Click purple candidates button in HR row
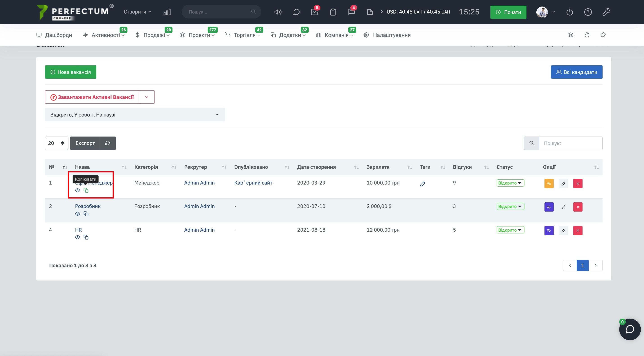 point(549,230)
